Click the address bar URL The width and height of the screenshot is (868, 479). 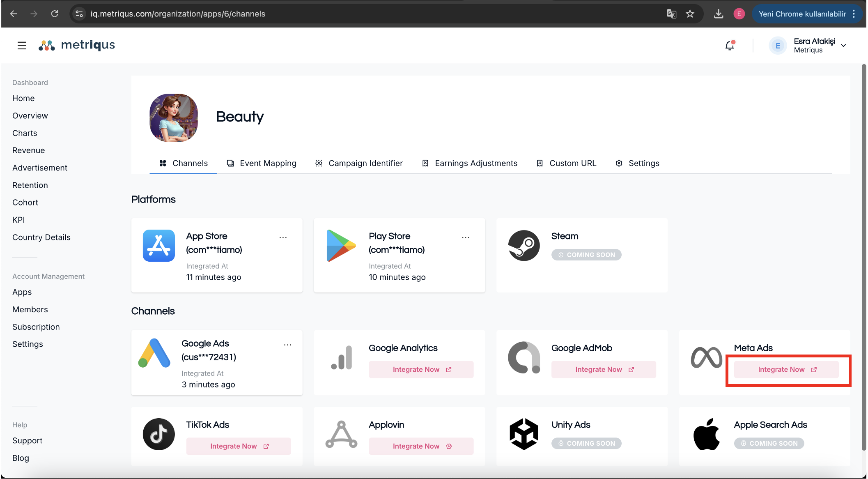(178, 14)
